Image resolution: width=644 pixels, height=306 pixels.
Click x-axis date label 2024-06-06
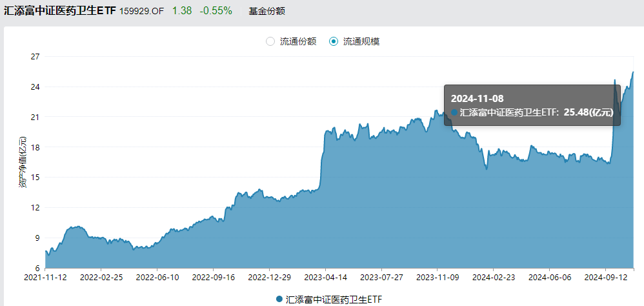tap(550, 277)
